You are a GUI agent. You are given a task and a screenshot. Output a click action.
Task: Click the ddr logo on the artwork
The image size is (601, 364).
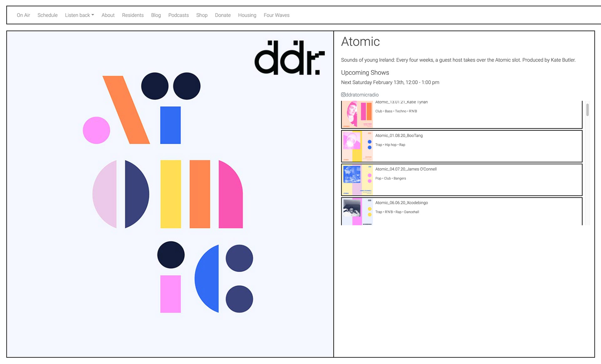pyautogui.click(x=290, y=58)
